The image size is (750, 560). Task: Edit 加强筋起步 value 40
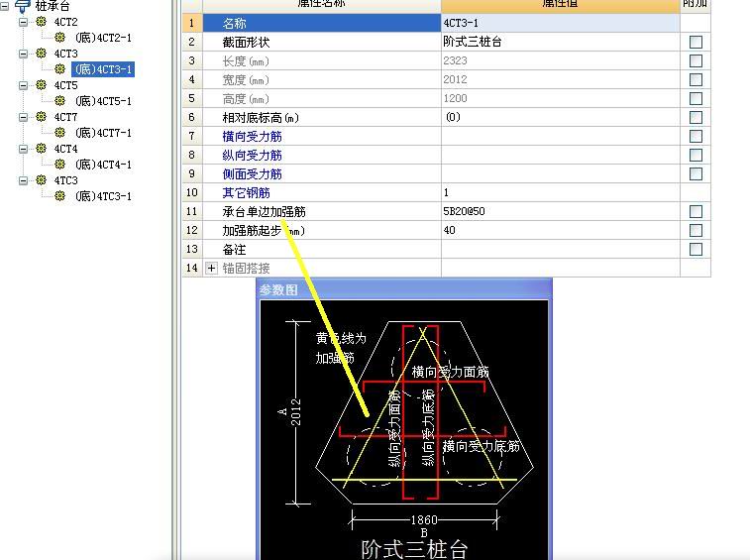point(560,230)
